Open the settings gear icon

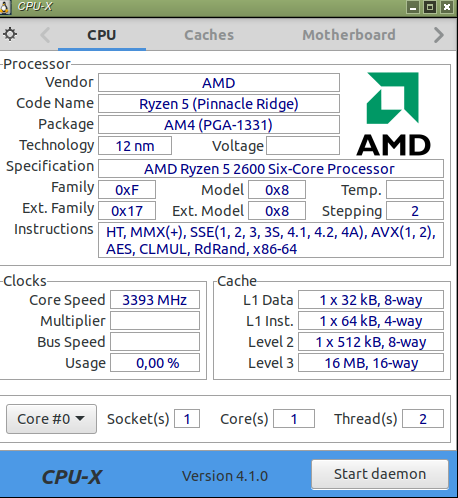(10, 34)
